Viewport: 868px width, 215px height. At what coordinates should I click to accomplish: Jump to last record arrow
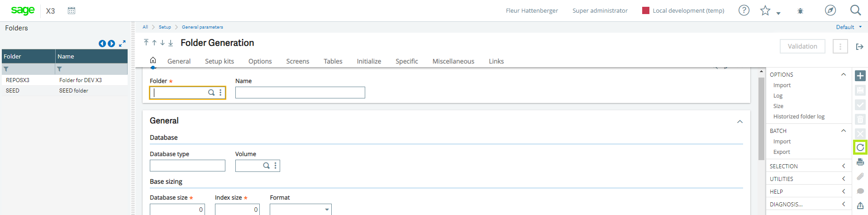(171, 43)
